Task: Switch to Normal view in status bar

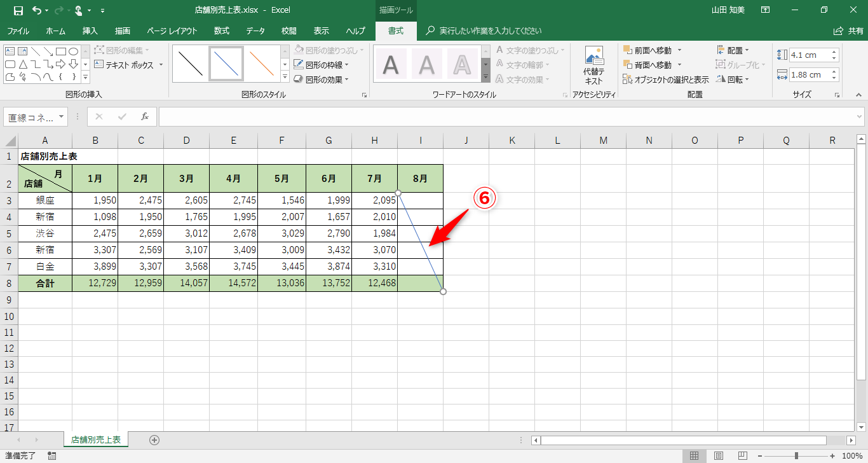Action: [x=695, y=456]
